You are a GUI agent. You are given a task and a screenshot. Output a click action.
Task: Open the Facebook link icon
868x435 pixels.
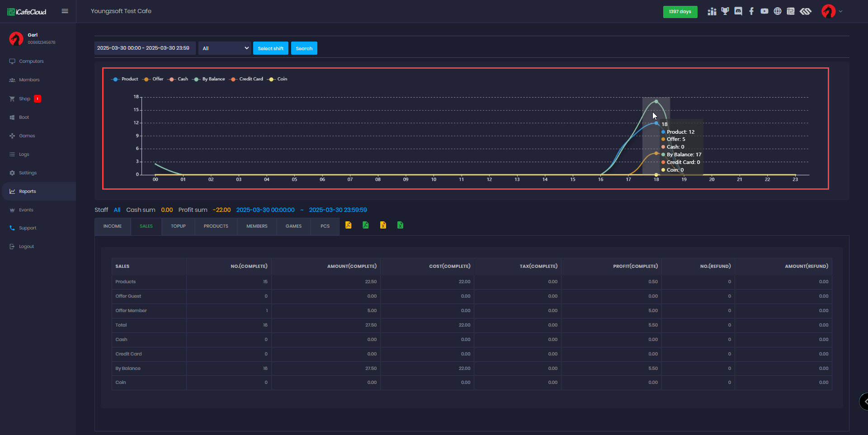751,11
